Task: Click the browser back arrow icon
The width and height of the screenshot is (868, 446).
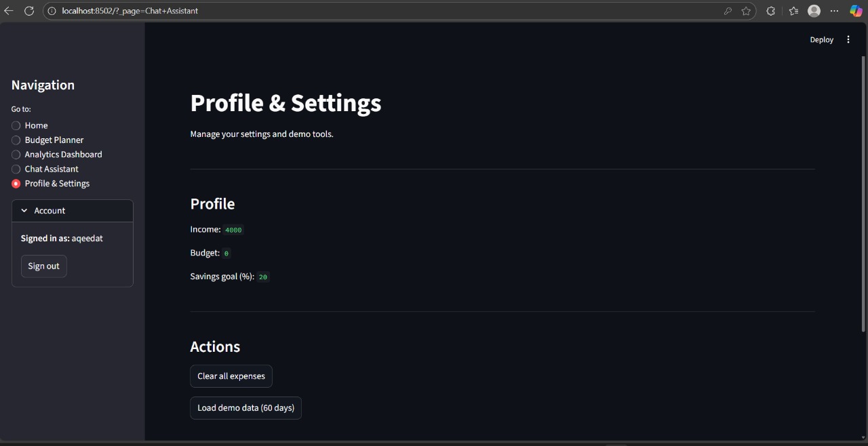Action: [9, 11]
